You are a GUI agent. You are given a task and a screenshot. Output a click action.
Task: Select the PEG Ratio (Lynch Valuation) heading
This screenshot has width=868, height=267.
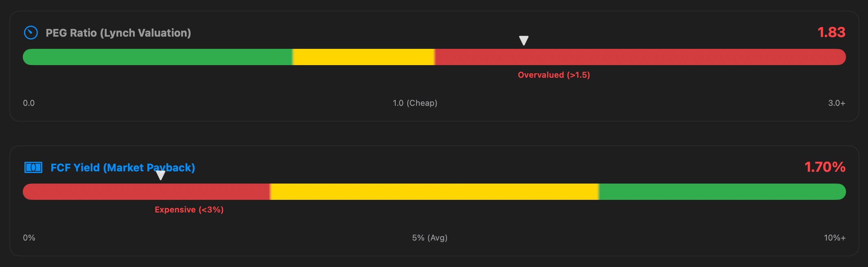point(118,33)
